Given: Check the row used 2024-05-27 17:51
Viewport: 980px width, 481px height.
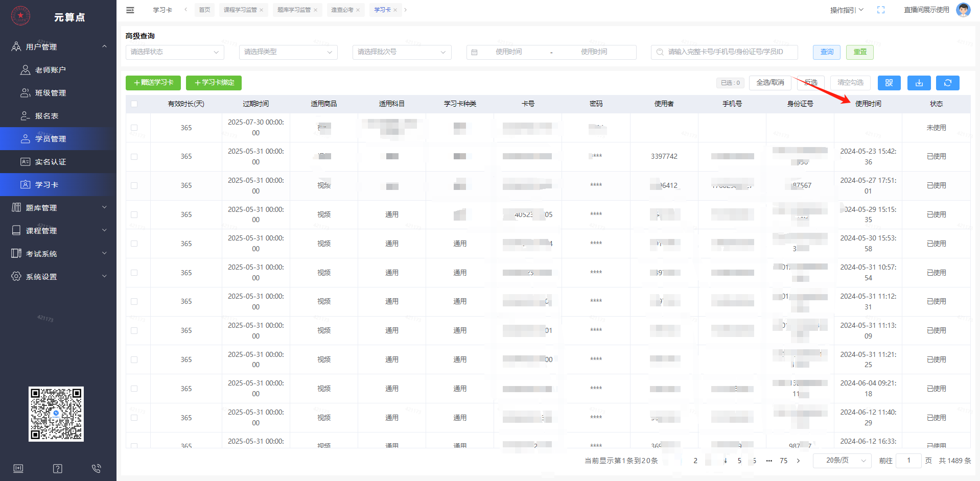Looking at the screenshot, I should 134,185.
